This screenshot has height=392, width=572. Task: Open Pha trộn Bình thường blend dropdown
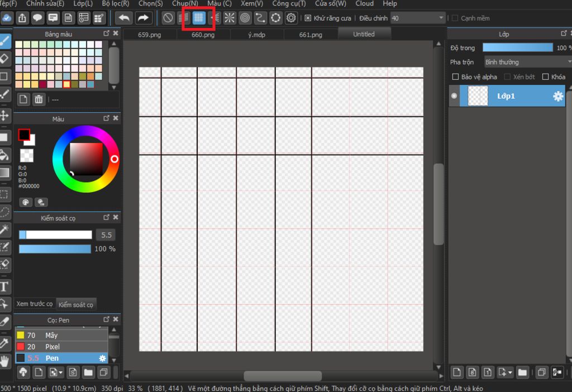[x=528, y=62]
